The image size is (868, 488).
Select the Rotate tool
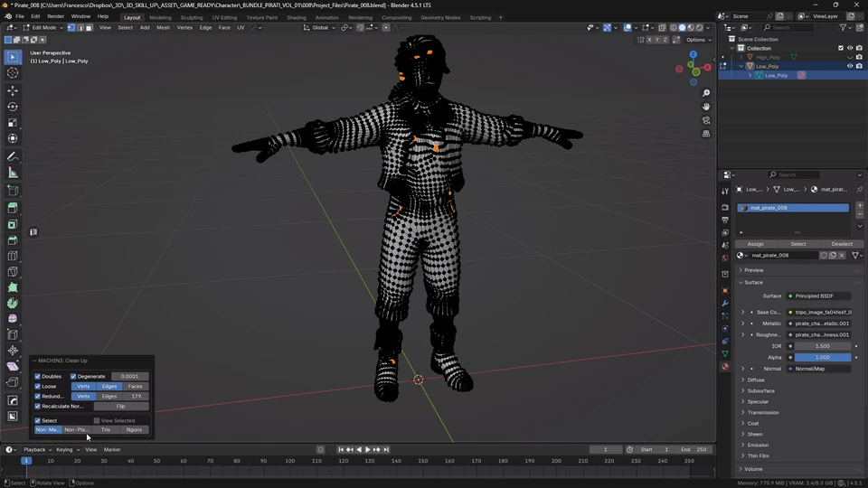pos(13,107)
